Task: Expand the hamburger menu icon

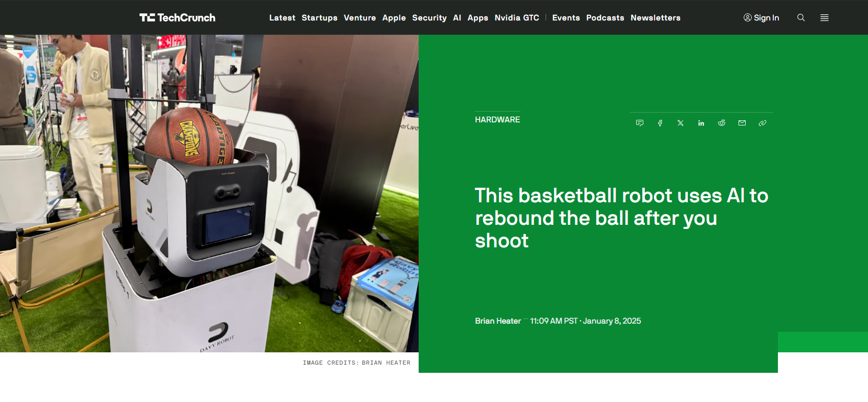Action: (x=824, y=17)
